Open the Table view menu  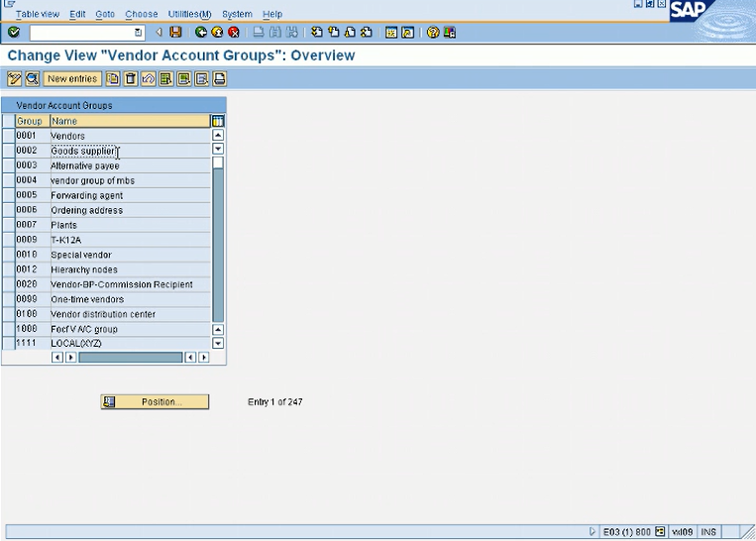click(37, 14)
